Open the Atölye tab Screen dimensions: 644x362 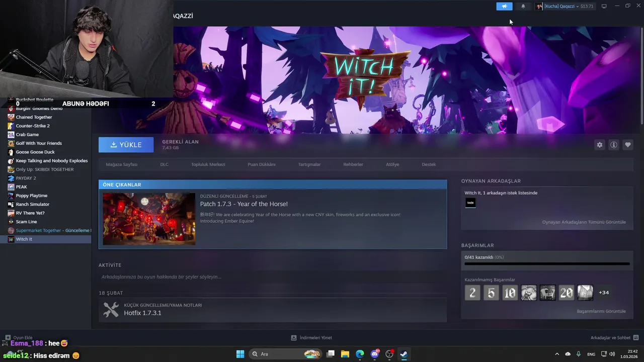click(392, 164)
